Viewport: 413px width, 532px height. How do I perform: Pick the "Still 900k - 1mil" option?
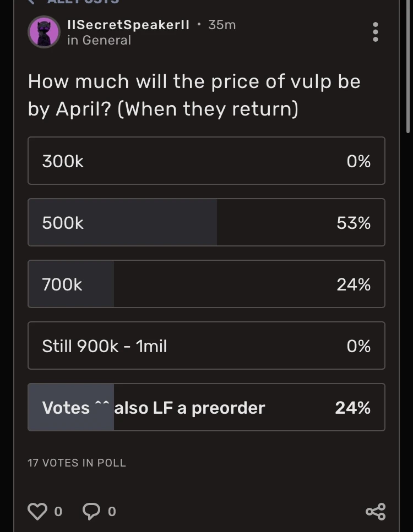(x=206, y=346)
